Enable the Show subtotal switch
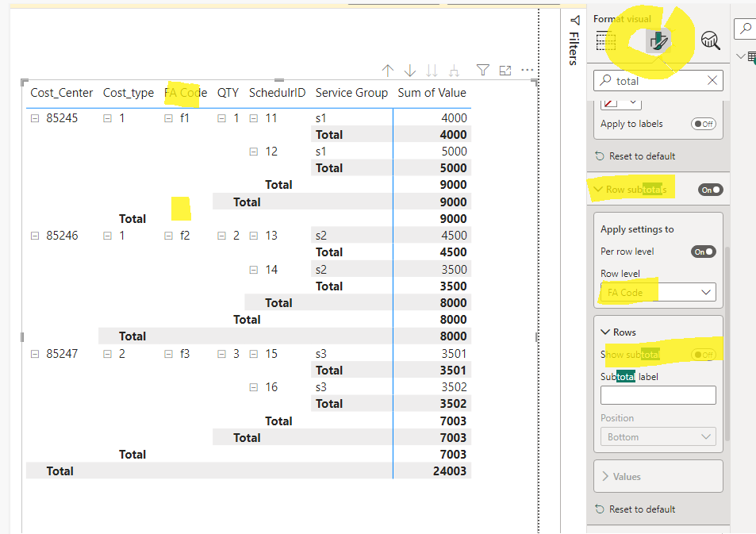 pyautogui.click(x=703, y=355)
